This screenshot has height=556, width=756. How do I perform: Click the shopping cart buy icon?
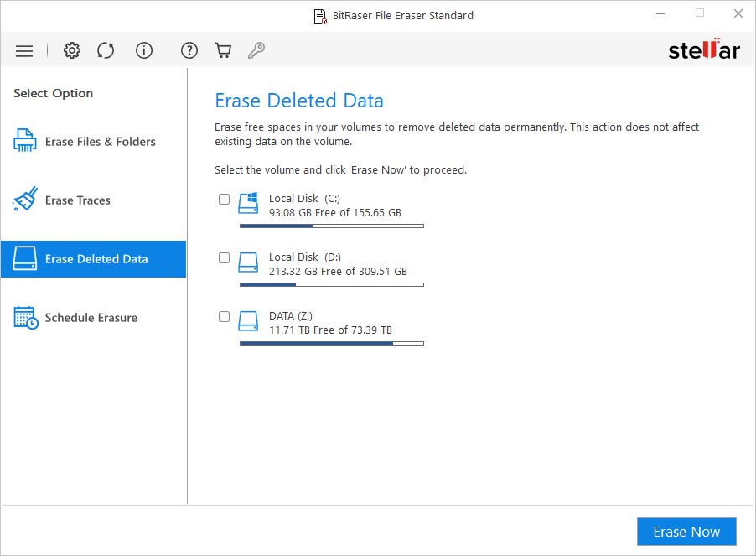coord(223,50)
